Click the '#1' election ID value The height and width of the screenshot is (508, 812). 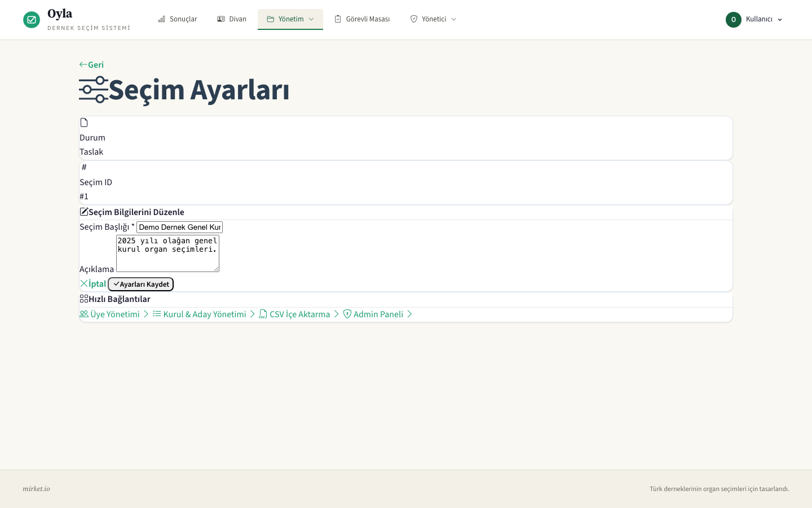84,196
